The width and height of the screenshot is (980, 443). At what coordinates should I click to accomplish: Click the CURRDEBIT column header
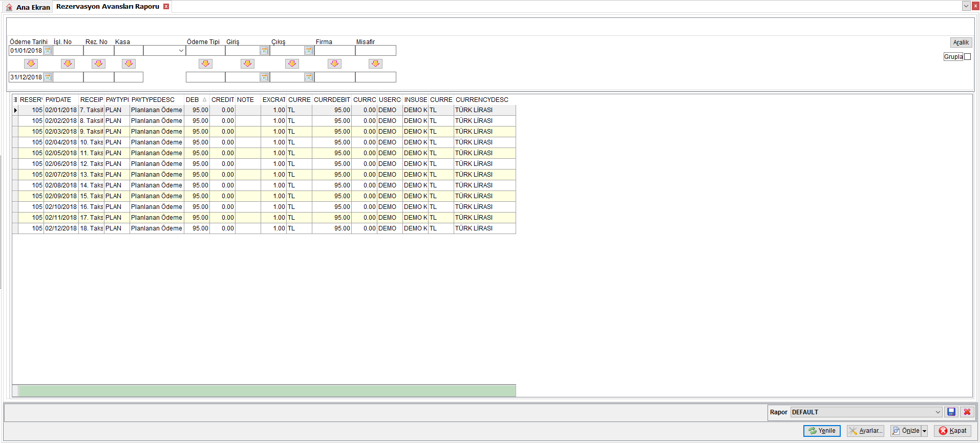tap(332, 100)
